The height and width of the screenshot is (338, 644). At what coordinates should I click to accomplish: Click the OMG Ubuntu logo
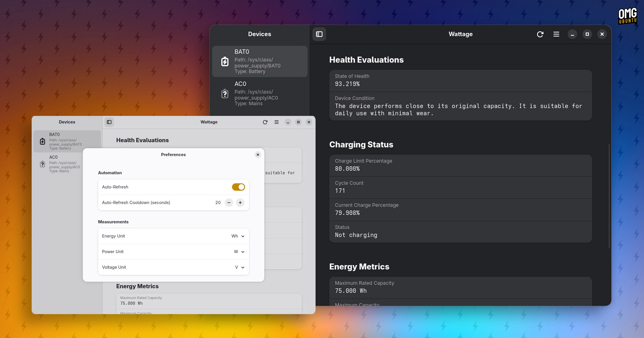click(x=627, y=16)
